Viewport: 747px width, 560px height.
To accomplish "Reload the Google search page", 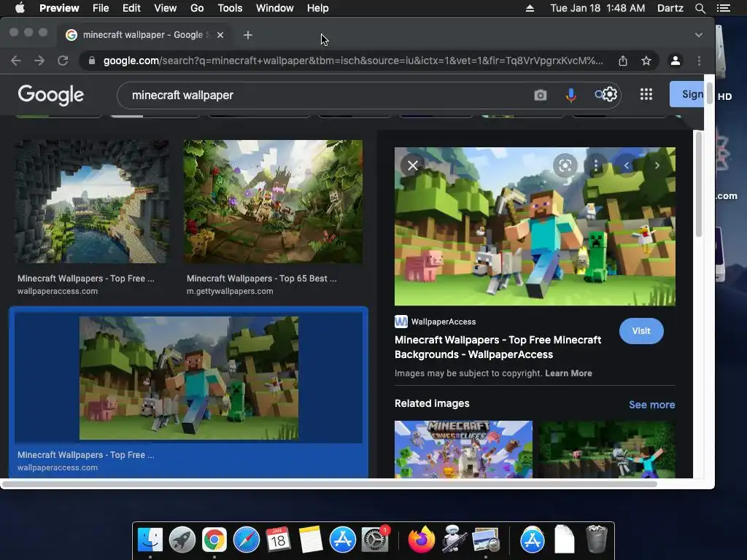I will point(63,61).
